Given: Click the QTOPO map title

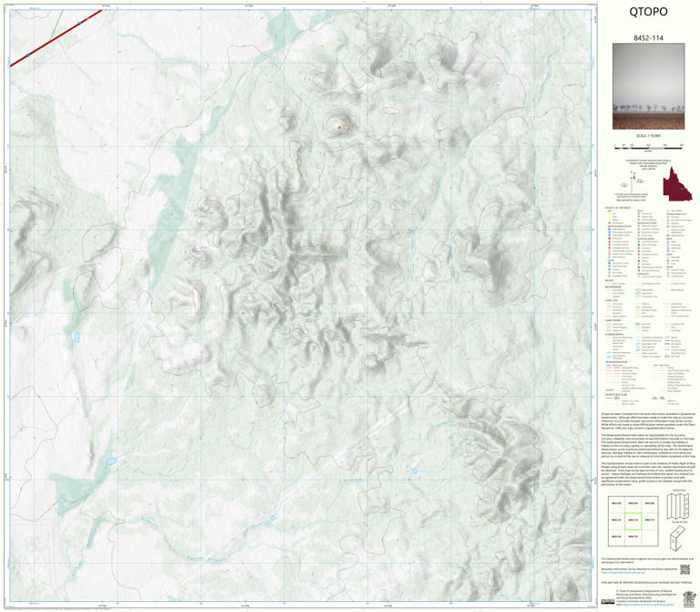Looking at the screenshot, I should click(x=648, y=12).
